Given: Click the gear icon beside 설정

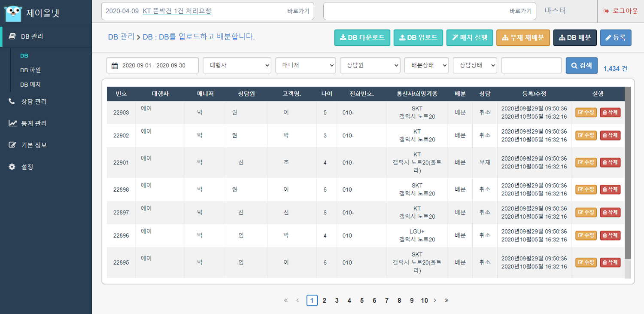Looking at the screenshot, I should tap(12, 167).
